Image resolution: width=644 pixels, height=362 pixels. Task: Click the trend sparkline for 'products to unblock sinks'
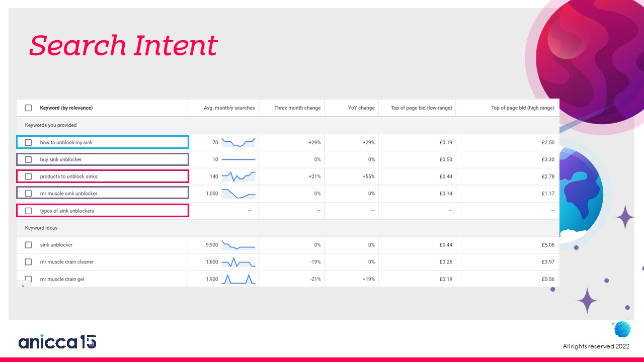click(x=238, y=176)
